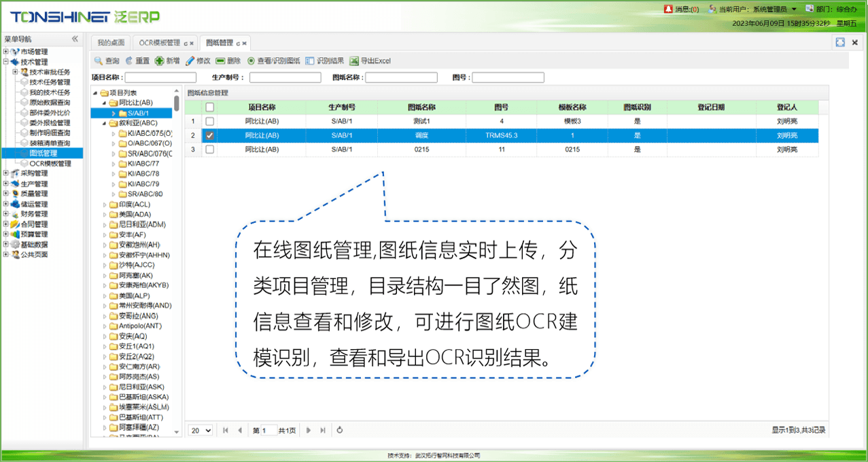Click the 重置 reset icon
The height and width of the screenshot is (462, 868).
[x=129, y=61]
